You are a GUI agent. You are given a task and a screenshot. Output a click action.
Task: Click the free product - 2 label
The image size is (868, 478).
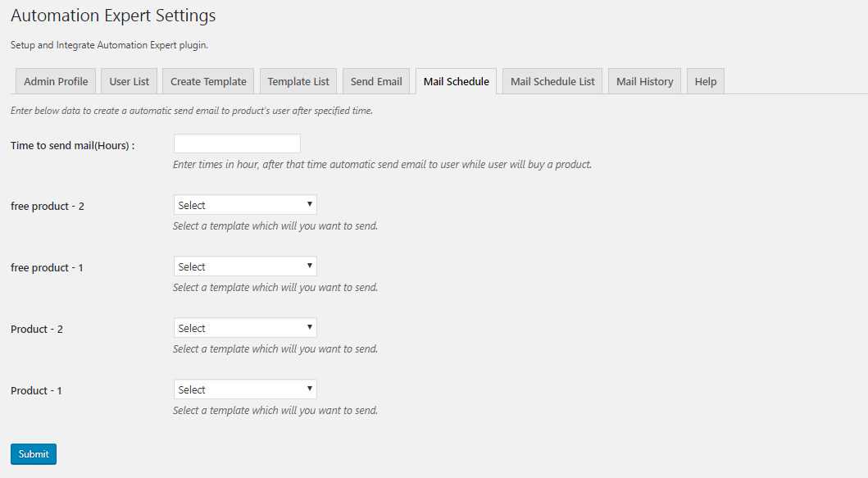(x=48, y=206)
